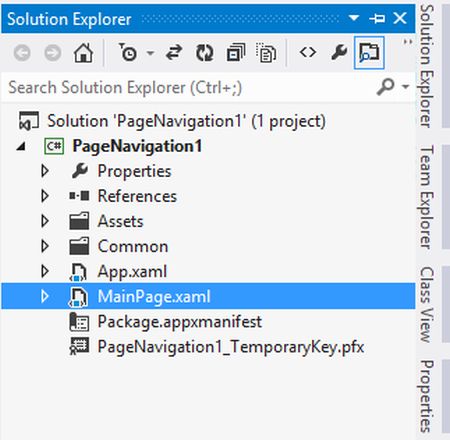This screenshot has height=440, width=450.
Task: Click the auto-hide pin icon
Action: [377, 18]
